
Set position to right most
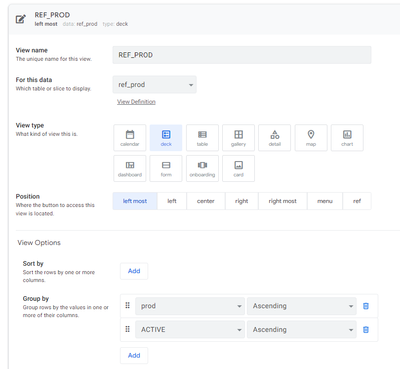coord(283,201)
